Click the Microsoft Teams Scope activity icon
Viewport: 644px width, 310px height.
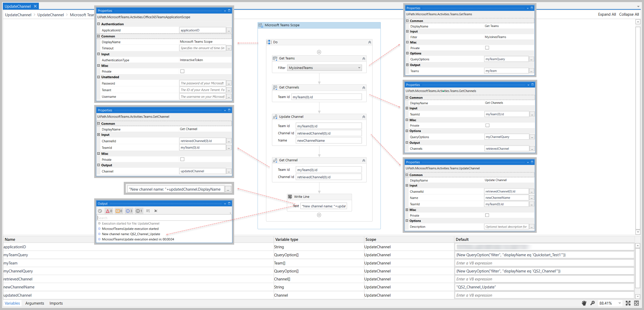(x=261, y=25)
